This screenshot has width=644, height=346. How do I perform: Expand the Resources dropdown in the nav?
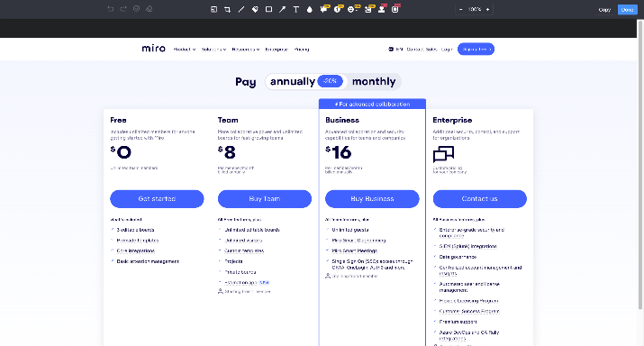[x=246, y=50]
